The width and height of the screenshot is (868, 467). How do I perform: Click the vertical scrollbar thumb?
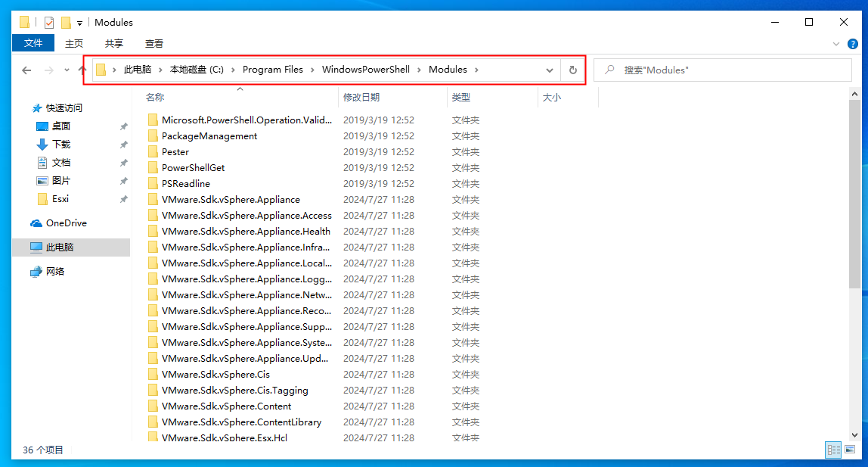click(x=854, y=194)
